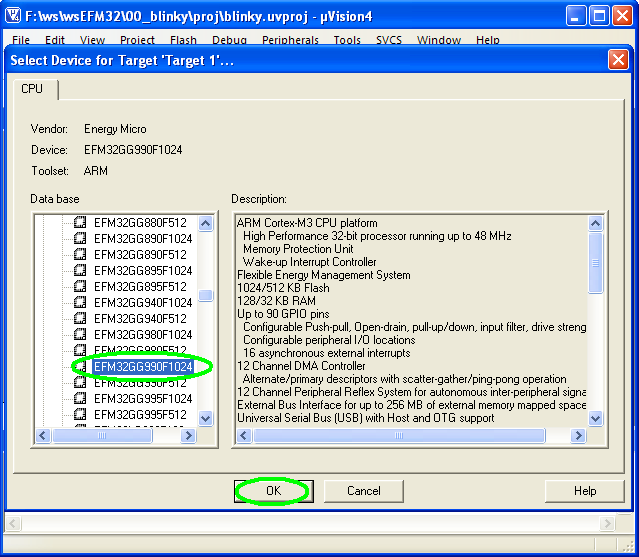Select device EFM32GG940F512
This screenshot has height=557, width=639.
tap(140, 319)
